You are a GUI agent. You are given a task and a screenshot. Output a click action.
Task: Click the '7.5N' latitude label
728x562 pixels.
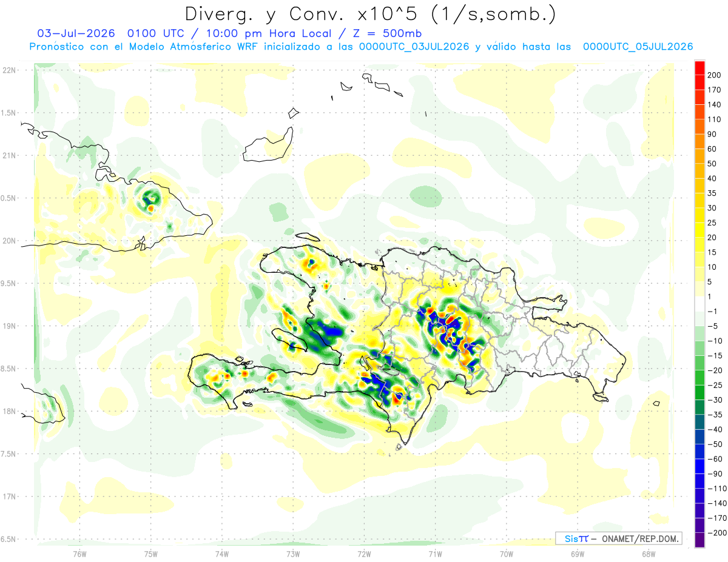[x=8, y=454]
